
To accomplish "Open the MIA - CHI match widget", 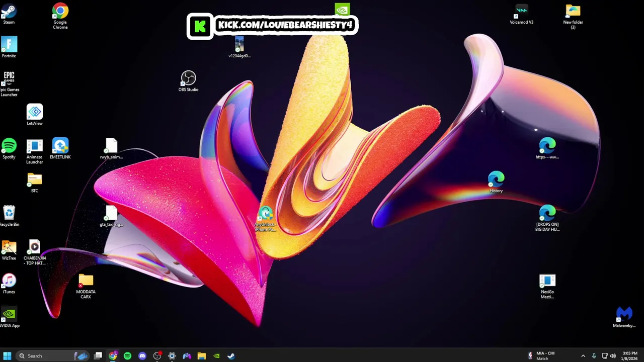I will coord(541,356).
